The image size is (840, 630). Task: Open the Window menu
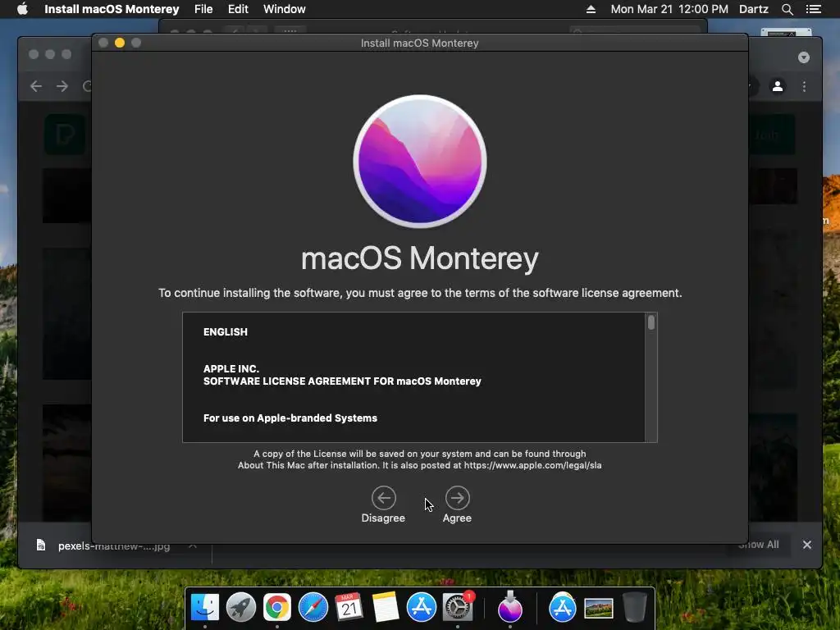click(285, 9)
